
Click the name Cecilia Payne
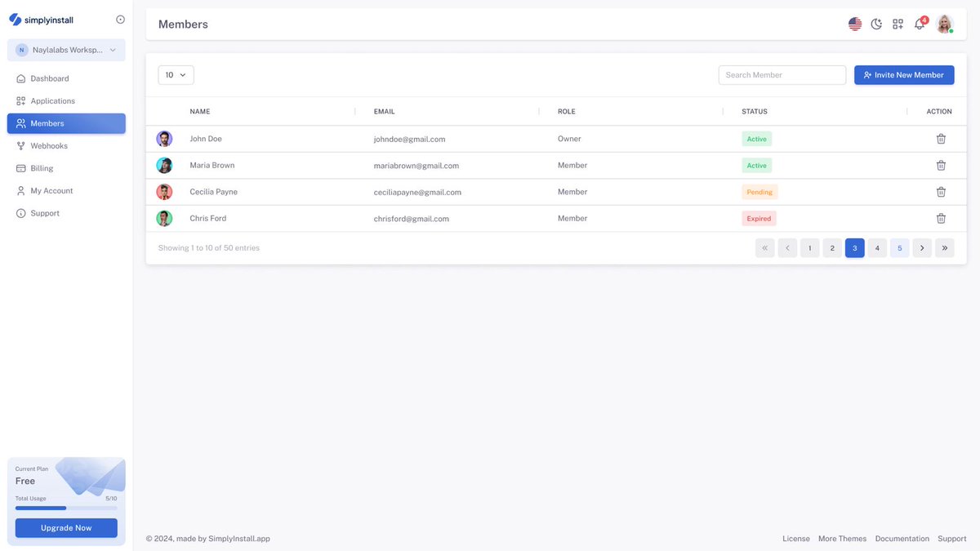(x=213, y=192)
